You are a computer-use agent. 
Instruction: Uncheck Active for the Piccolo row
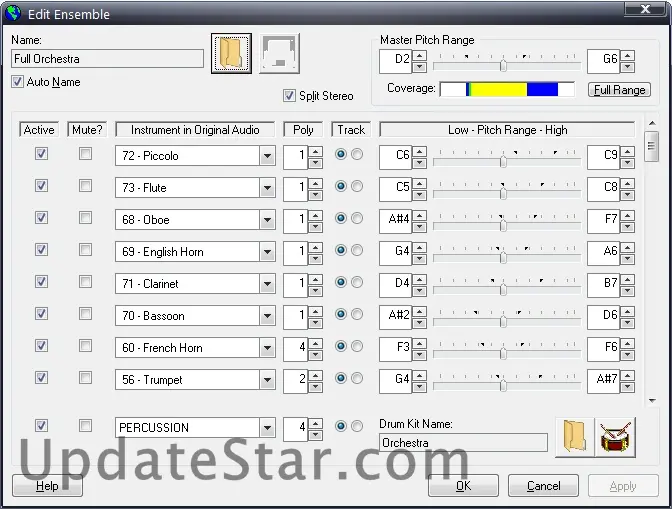42,153
